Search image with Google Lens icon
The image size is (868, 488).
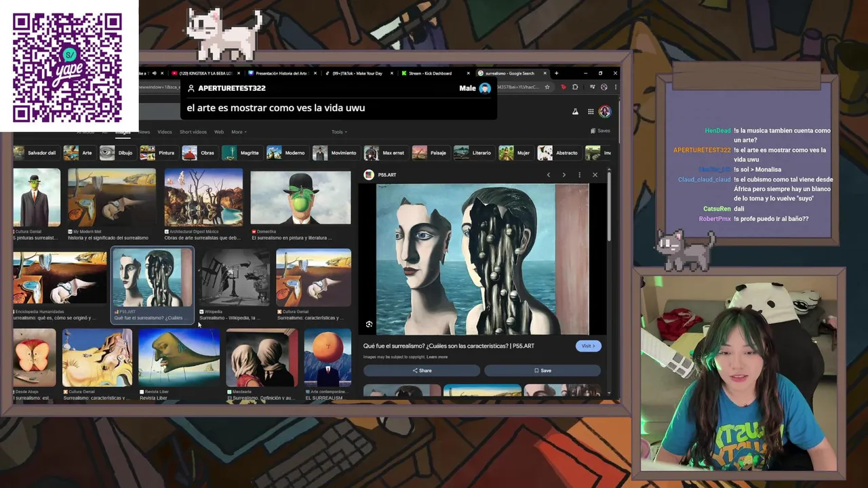[x=369, y=325]
